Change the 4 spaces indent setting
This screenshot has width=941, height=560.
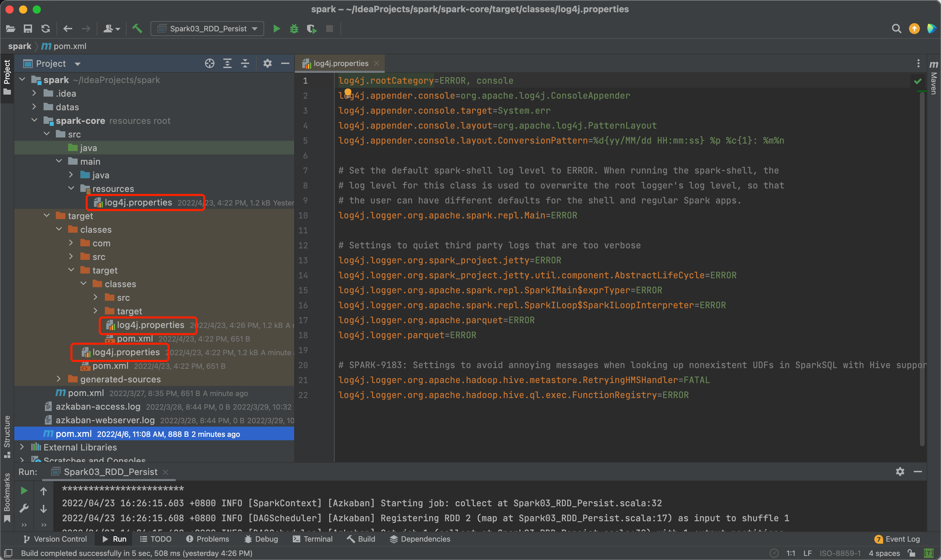click(884, 553)
